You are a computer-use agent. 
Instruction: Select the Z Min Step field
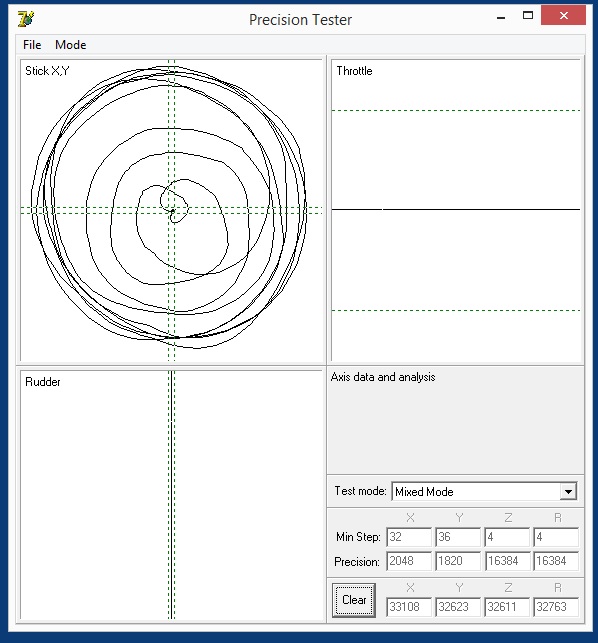(x=507, y=537)
